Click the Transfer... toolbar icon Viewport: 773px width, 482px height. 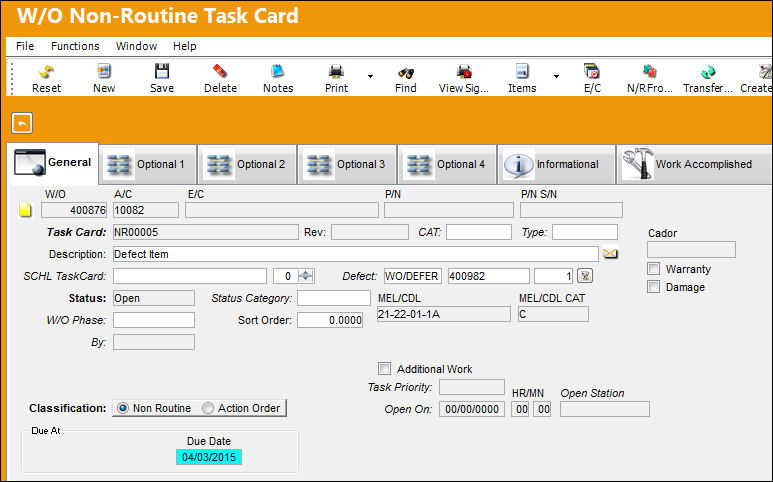click(x=708, y=72)
